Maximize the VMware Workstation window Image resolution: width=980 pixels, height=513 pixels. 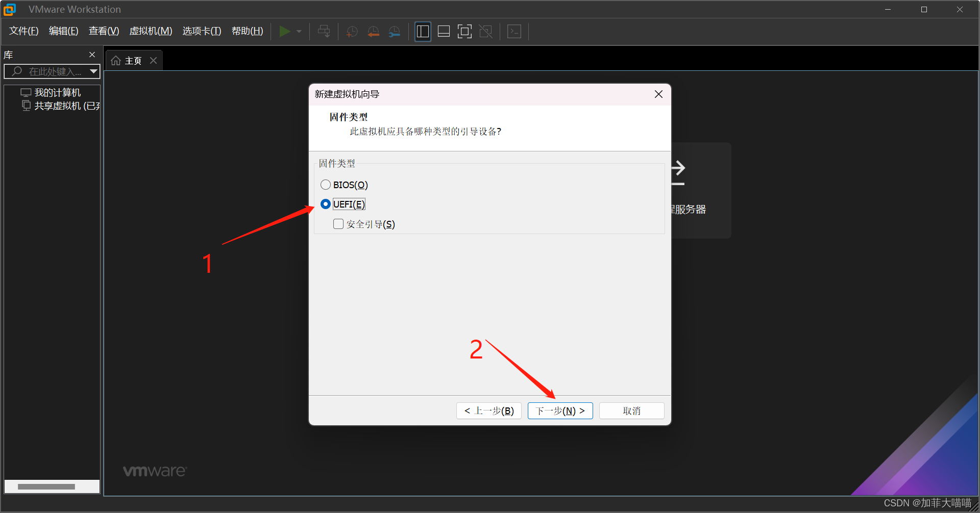[x=923, y=9]
